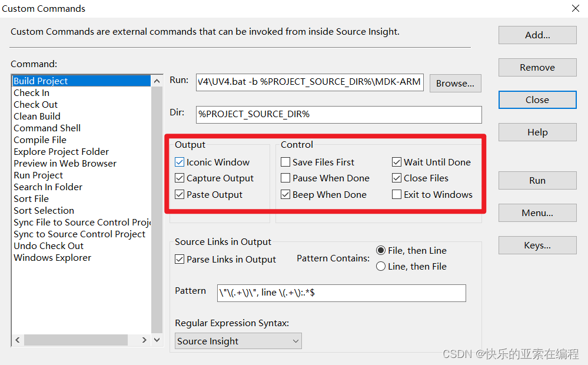Select the File, then Line radio button
This screenshot has width=588, height=365.
[381, 250]
